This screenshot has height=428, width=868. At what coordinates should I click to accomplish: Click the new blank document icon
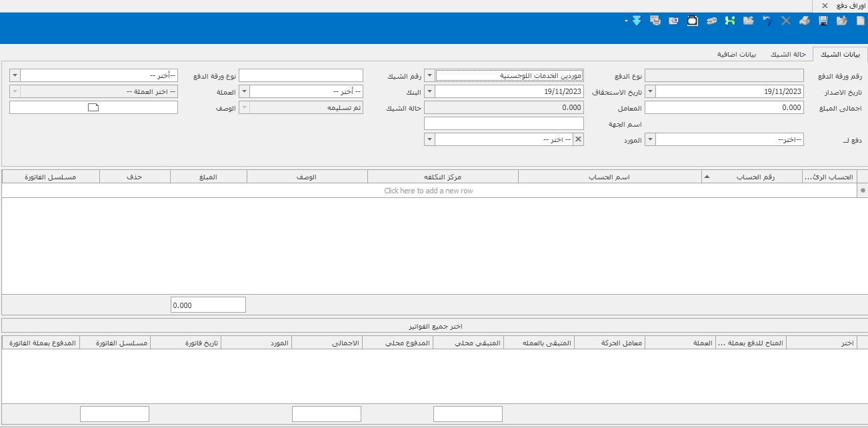(860, 21)
